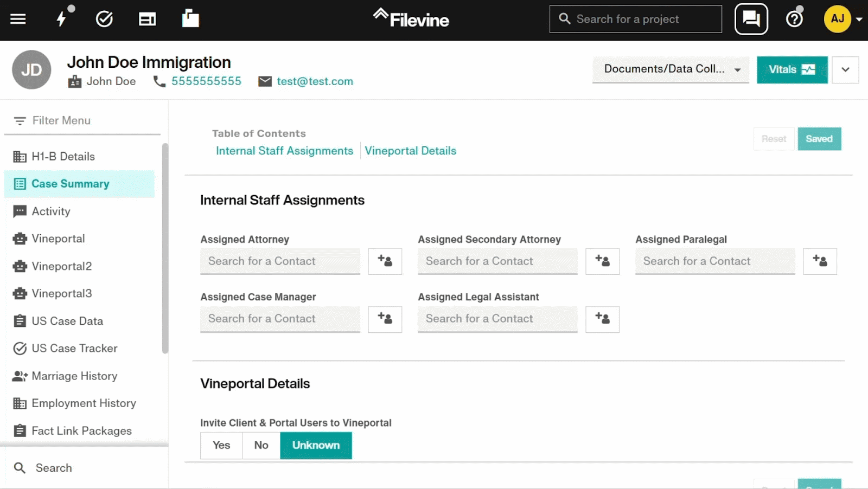Jump to Vineportal Details link

click(x=410, y=151)
